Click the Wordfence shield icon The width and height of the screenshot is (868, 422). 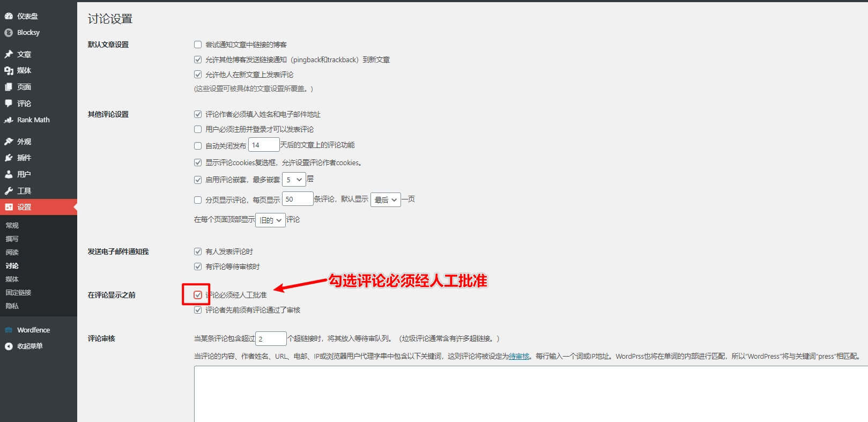click(9, 330)
